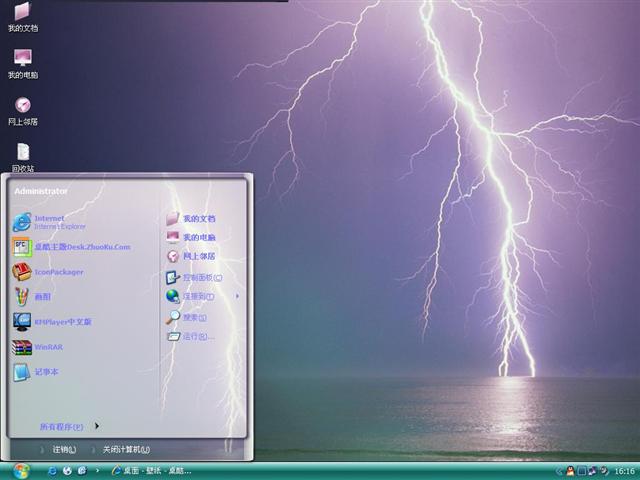Open 搜索(S) search from Start menu
The height and width of the screenshot is (480, 640).
click(186, 317)
